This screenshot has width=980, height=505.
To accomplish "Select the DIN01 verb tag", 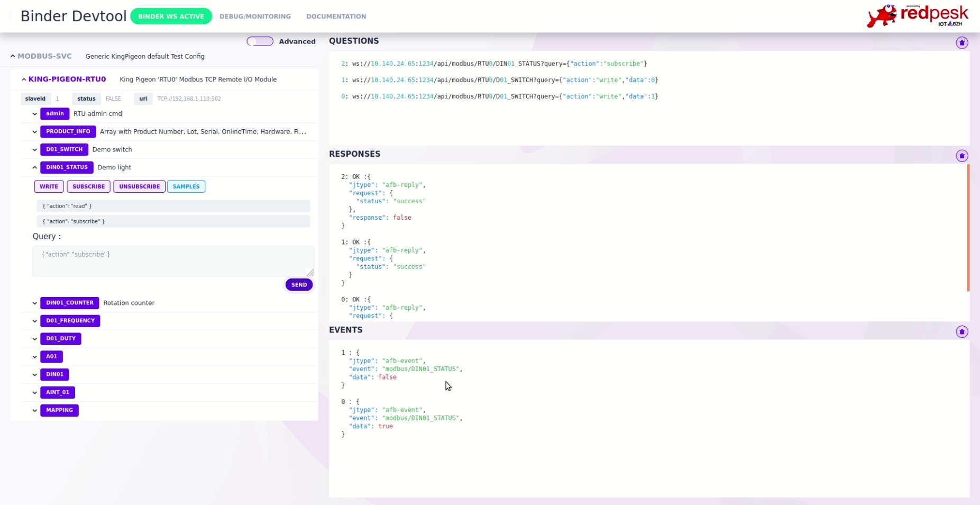I will pos(54,375).
